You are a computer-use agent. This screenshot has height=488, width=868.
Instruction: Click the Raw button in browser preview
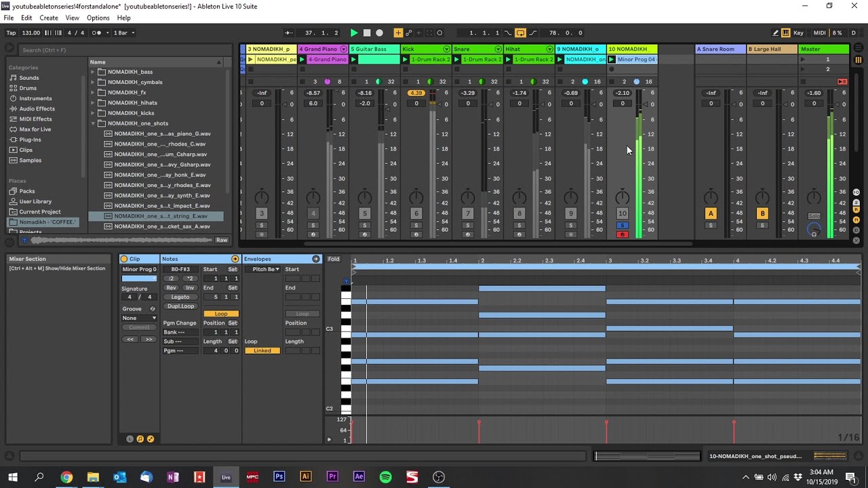(222, 240)
